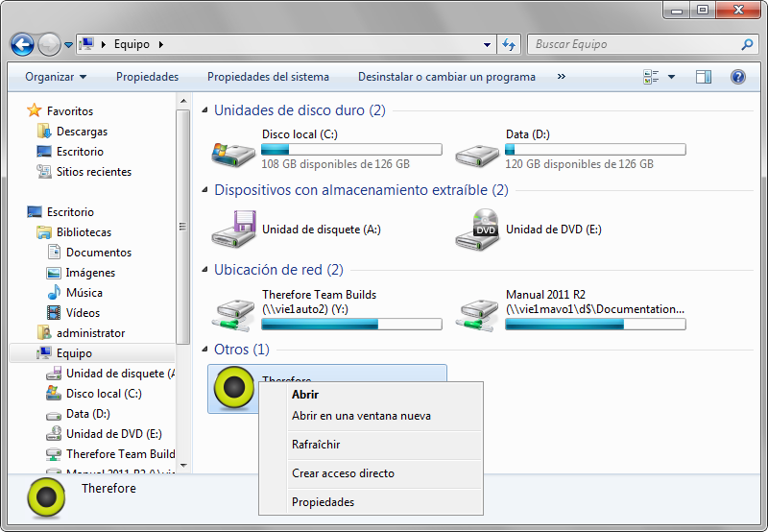Click the Disco local (C:) drive icon
This screenshot has height=532, width=768.
pyautogui.click(x=232, y=151)
